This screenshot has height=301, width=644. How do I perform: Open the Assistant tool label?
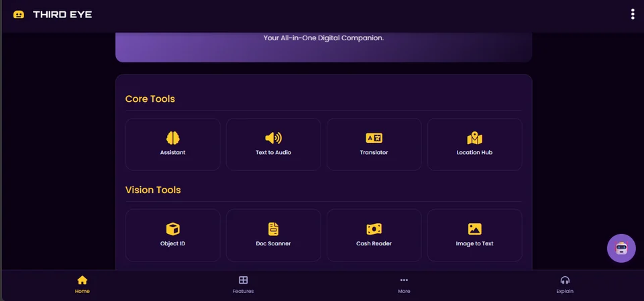[173, 152]
